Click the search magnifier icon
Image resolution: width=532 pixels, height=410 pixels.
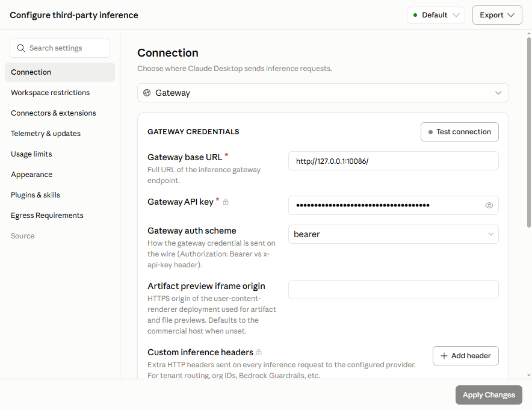click(21, 48)
